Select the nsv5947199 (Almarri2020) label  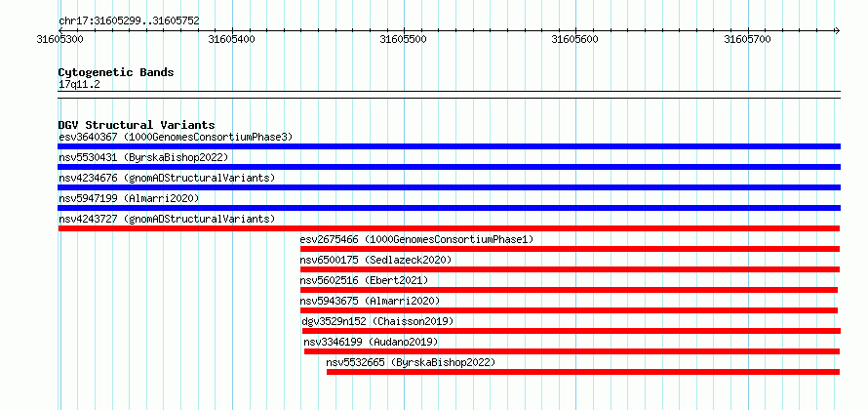click(x=129, y=198)
